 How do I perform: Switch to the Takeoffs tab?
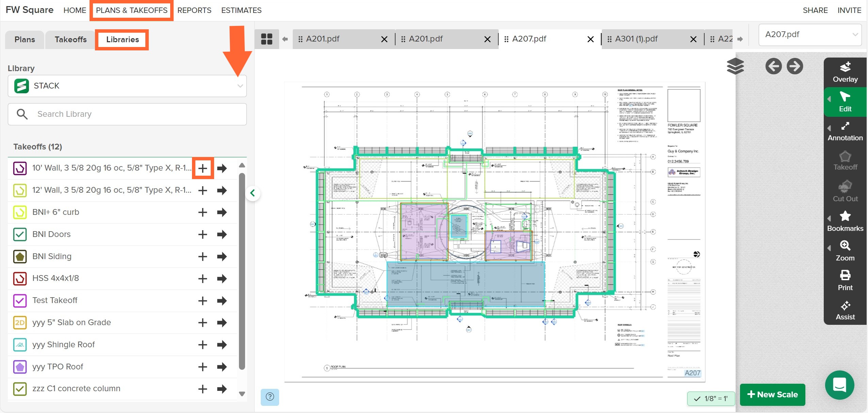[70, 39]
